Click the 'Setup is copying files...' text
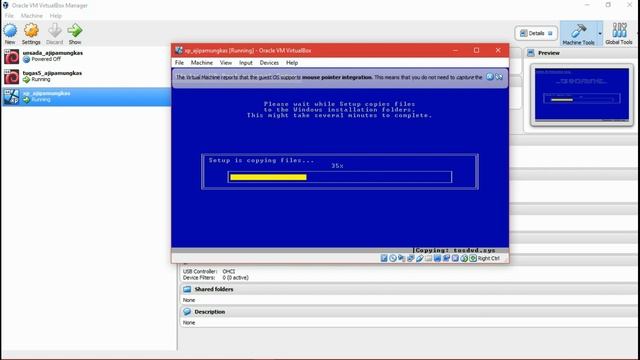The height and width of the screenshot is (360, 640). click(261, 160)
